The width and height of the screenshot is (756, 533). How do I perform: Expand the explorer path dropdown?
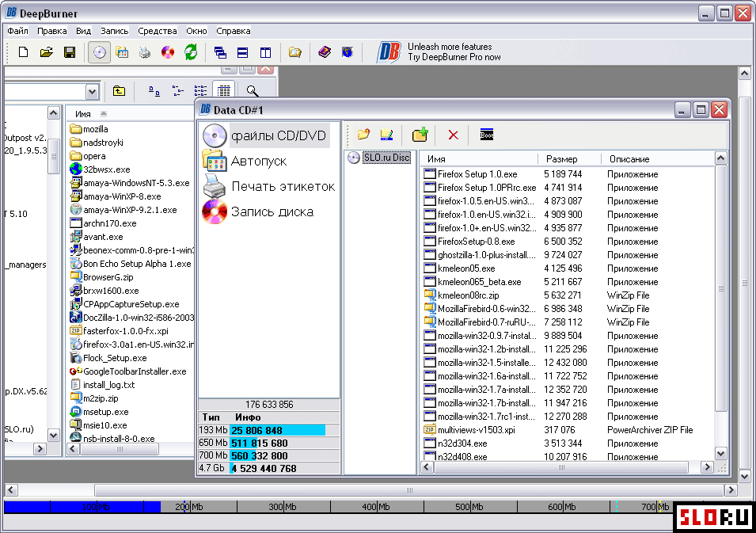coord(92,91)
